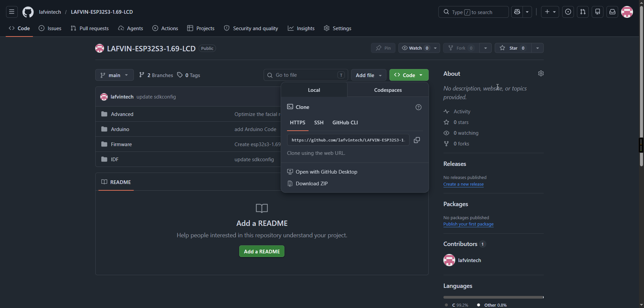Open Copilot chat icon in header
The height and width of the screenshot is (308, 644).
tap(517, 12)
